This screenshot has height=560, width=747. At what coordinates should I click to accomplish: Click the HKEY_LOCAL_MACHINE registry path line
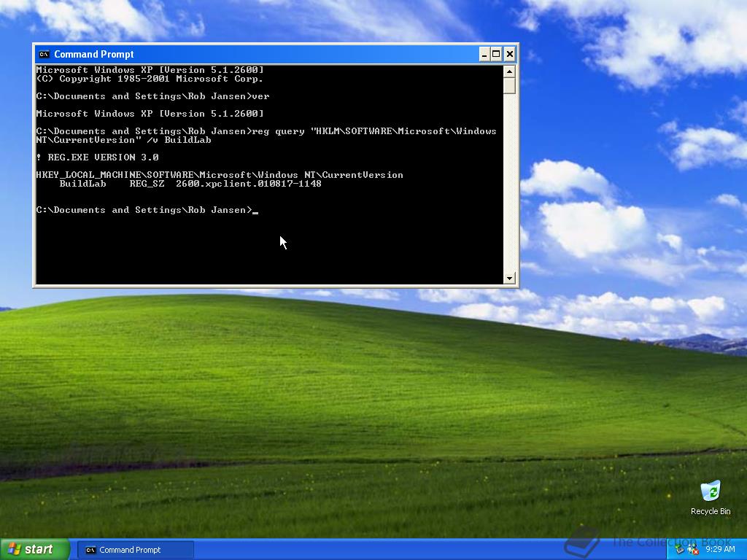(220, 175)
